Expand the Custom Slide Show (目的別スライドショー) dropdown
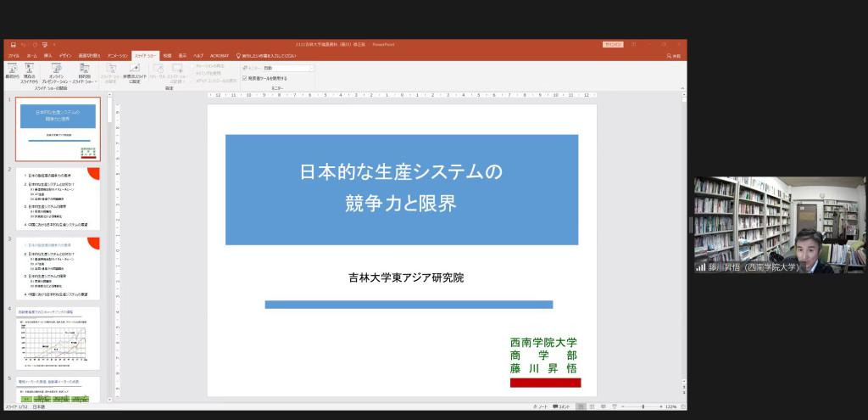The width and height of the screenshot is (868, 420). click(x=85, y=73)
